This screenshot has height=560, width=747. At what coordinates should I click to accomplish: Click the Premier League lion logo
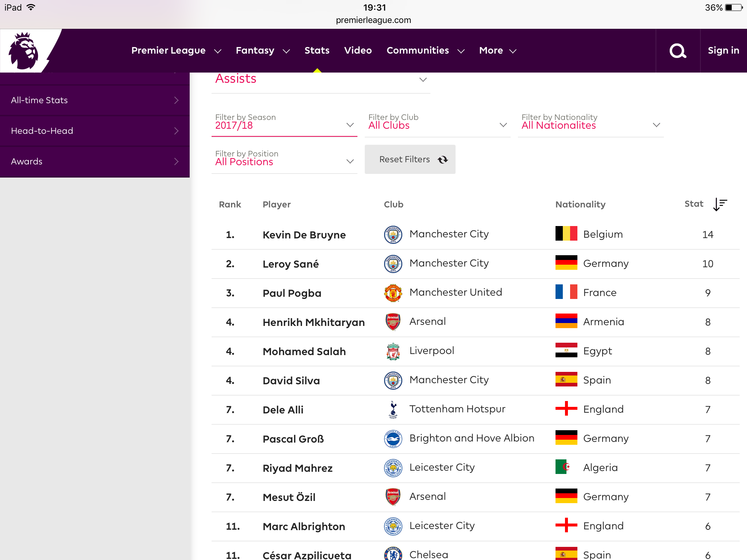(24, 51)
